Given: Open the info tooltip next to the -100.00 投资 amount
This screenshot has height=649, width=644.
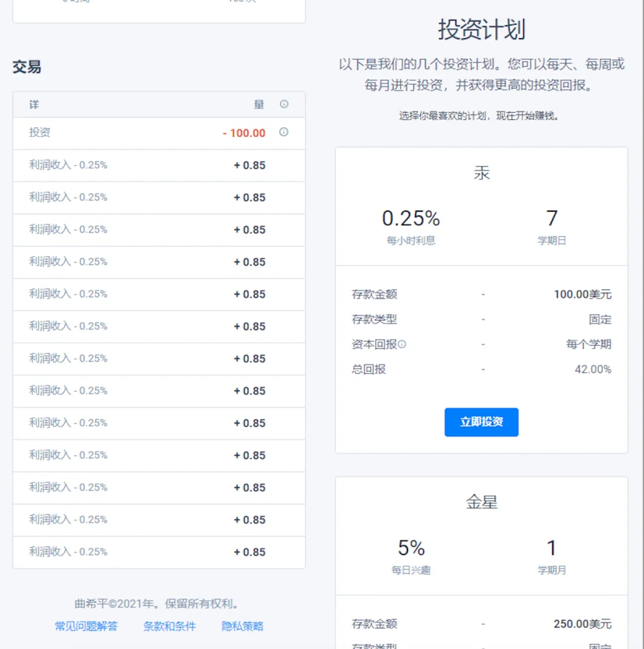Looking at the screenshot, I should (x=283, y=132).
